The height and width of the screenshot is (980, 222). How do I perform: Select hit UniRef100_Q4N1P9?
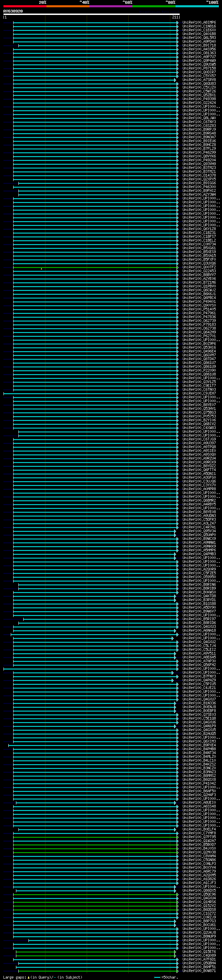click(x=199, y=726)
